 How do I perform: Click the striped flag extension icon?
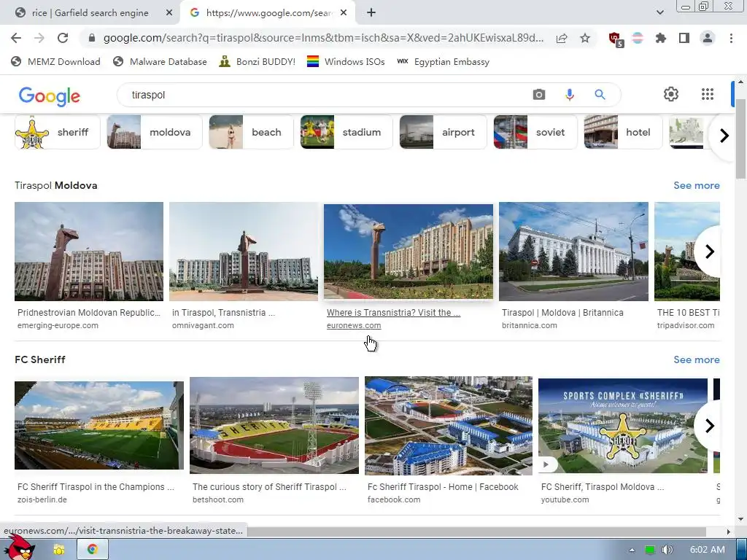tap(638, 38)
